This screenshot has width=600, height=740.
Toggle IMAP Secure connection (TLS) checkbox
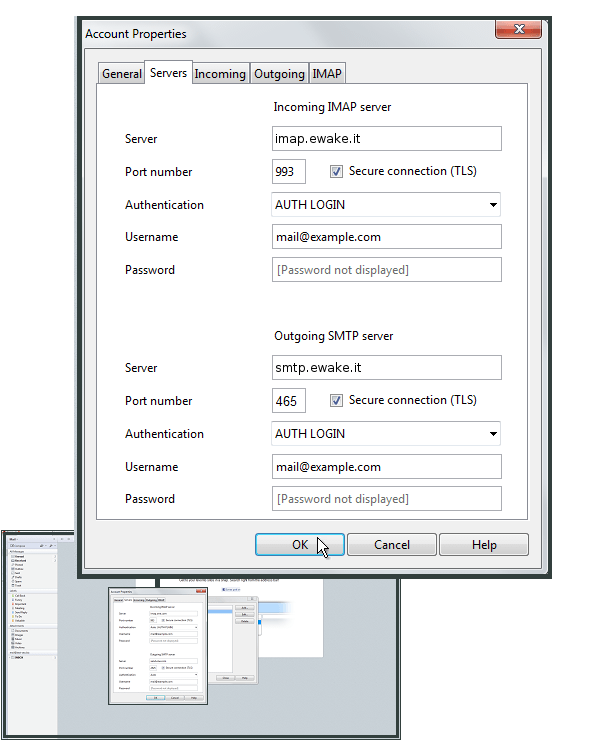click(336, 171)
